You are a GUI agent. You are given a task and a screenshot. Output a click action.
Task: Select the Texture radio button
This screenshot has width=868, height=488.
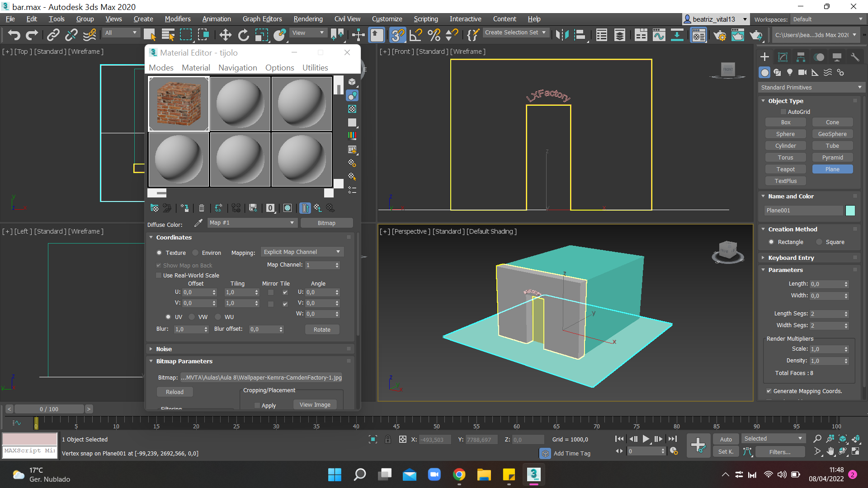pyautogui.click(x=159, y=253)
